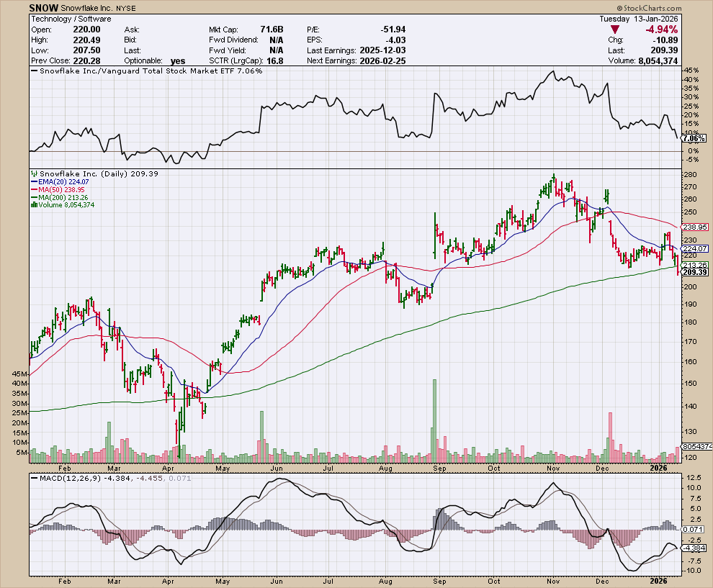Click the candlestick icon beside Snowflake Inc. (Daily)
713x588 pixels.
pyautogui.click(x=34, y=173)
